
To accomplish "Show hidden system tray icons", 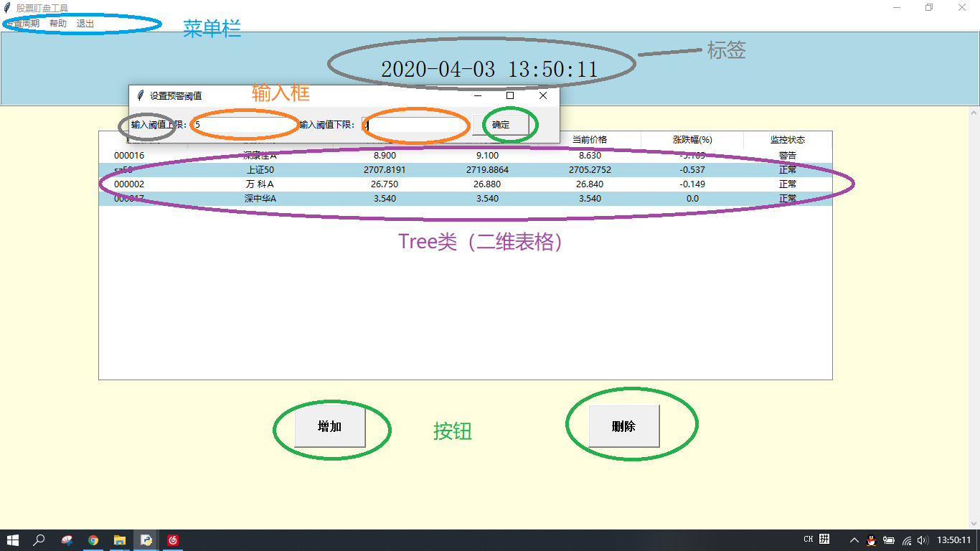I will click(x=854, y=540).
